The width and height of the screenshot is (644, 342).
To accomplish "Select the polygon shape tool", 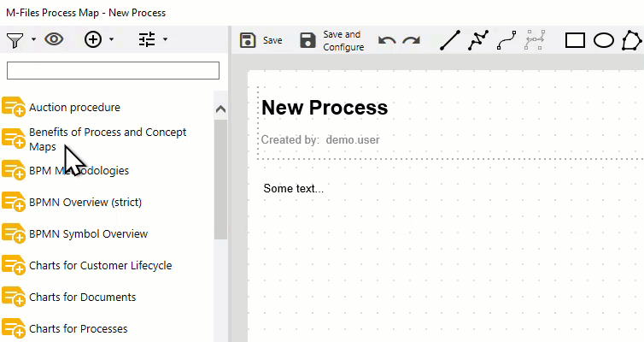I will [631, 40].
